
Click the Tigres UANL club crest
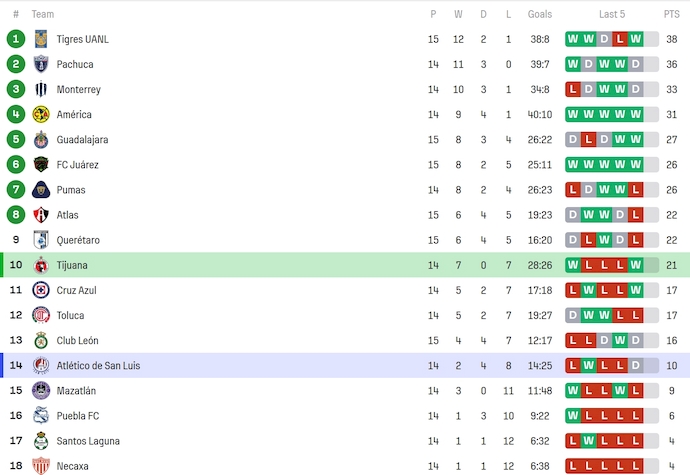point(41,39)
